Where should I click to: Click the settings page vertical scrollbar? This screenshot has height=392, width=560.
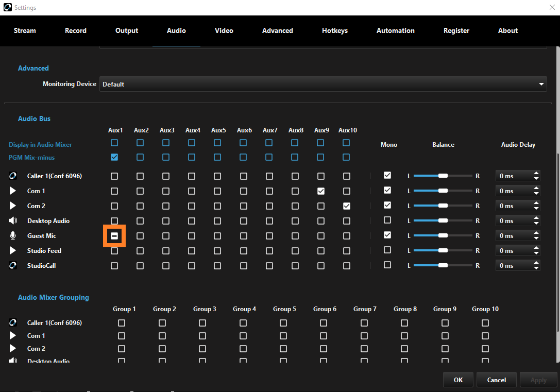pos(558,243)
